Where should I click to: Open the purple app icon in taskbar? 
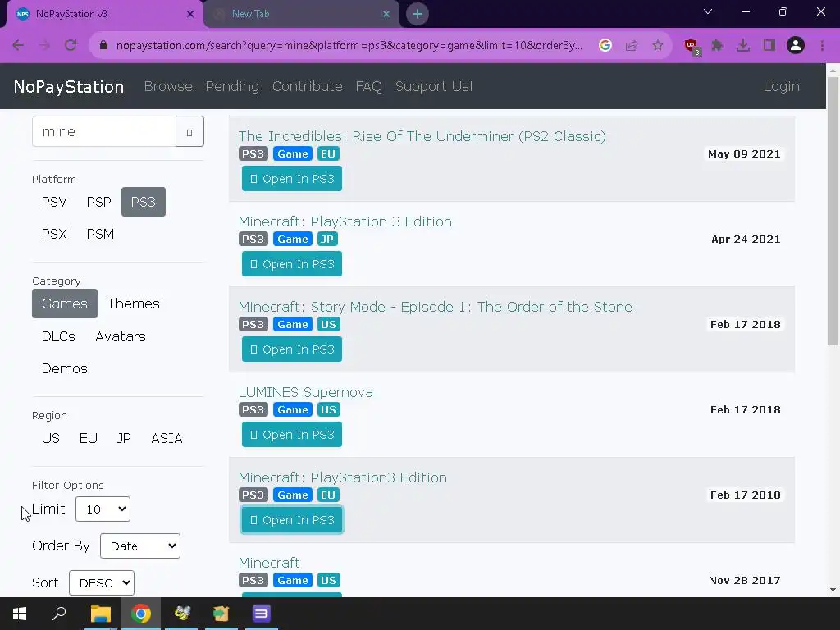(262, 614)
